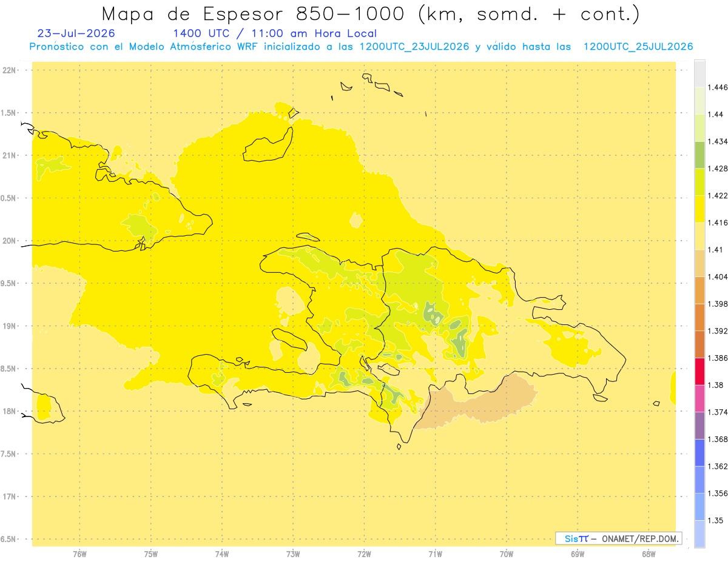Click the '20N' latitude label
This screenshot has width=728, height=562.
8,241
